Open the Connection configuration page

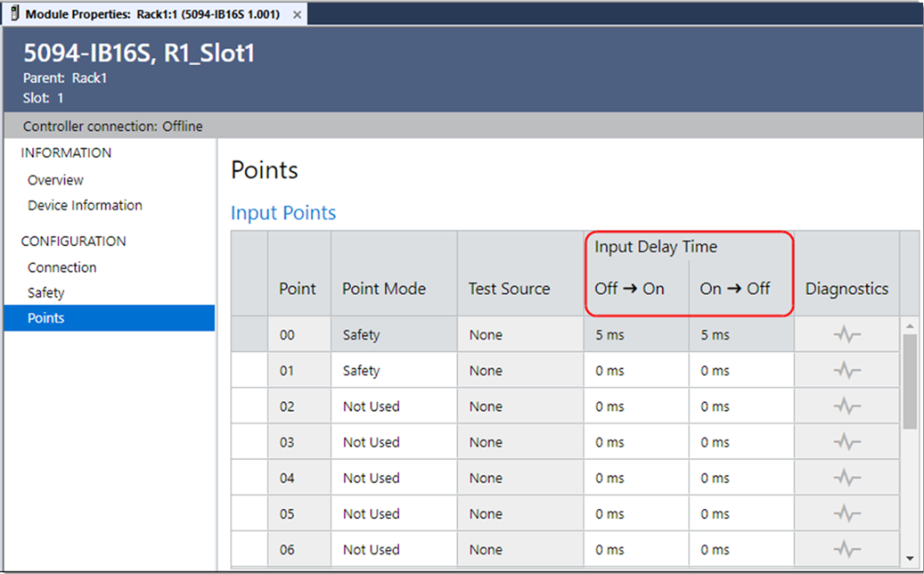tap(61, 267)
